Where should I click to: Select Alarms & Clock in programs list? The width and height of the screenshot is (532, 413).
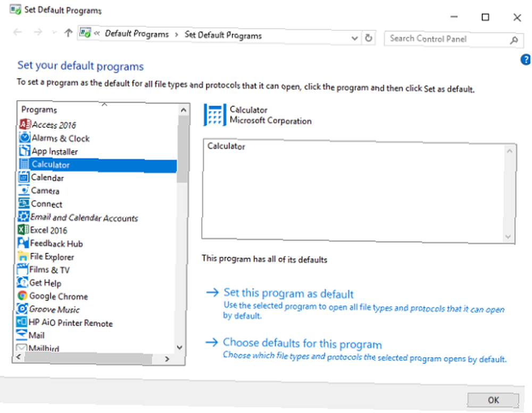(61, 138)
